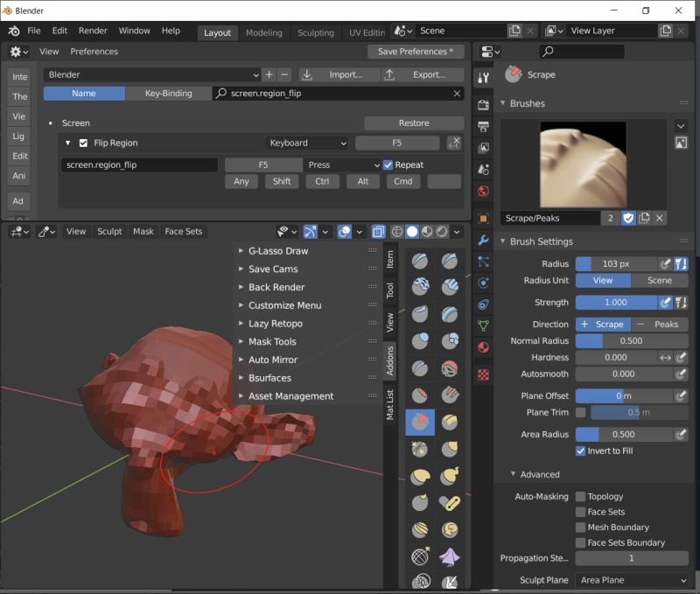Click the Restore button under Screen
Screen dimensions: 700x594
(x=415, y=122)
